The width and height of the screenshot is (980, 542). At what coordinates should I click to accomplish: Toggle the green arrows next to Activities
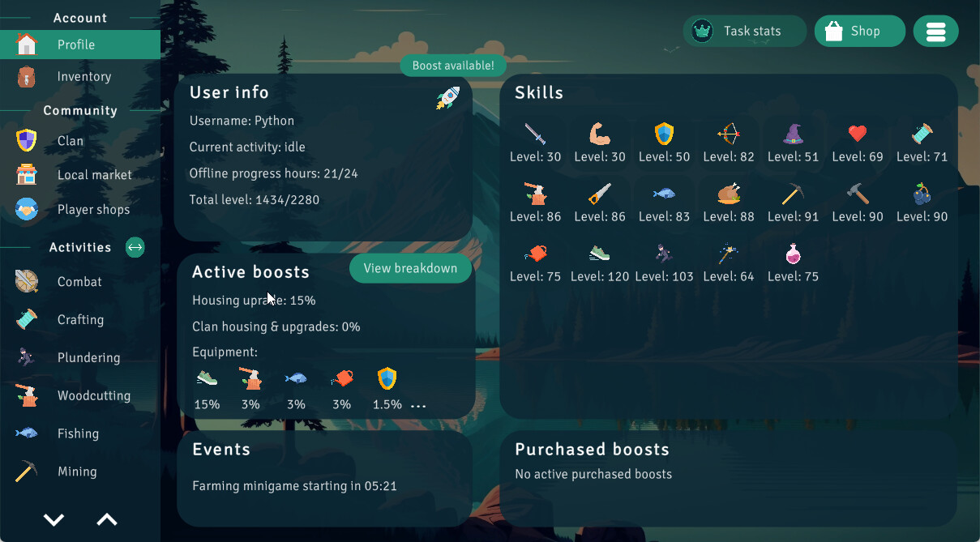tap(135, 247)
